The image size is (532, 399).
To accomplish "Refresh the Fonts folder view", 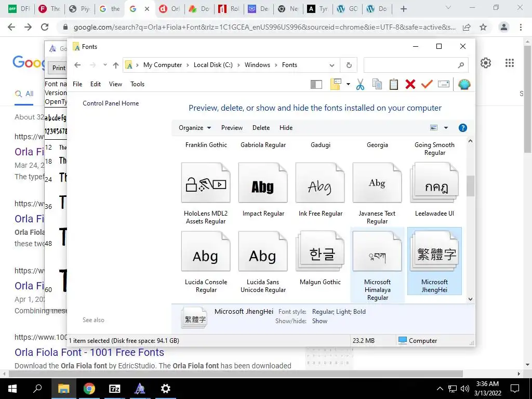I will click(x=349, y=65).
